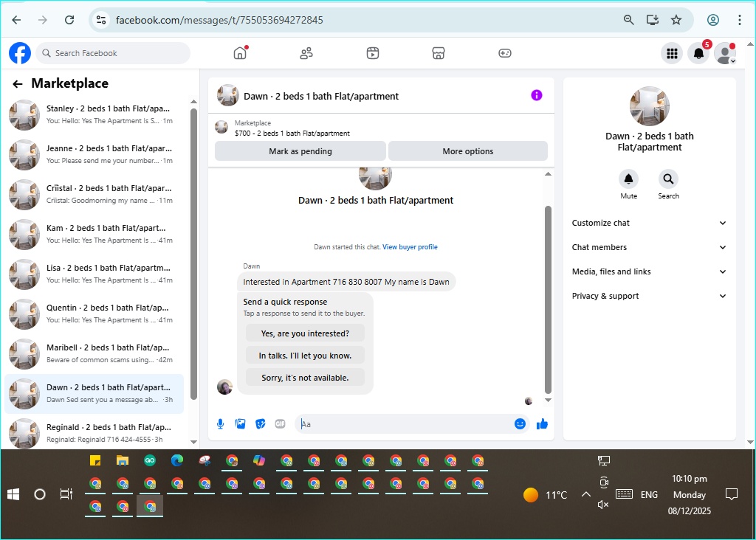
Task: Mute this chat with the bell icon
Action: coord(629,179)
